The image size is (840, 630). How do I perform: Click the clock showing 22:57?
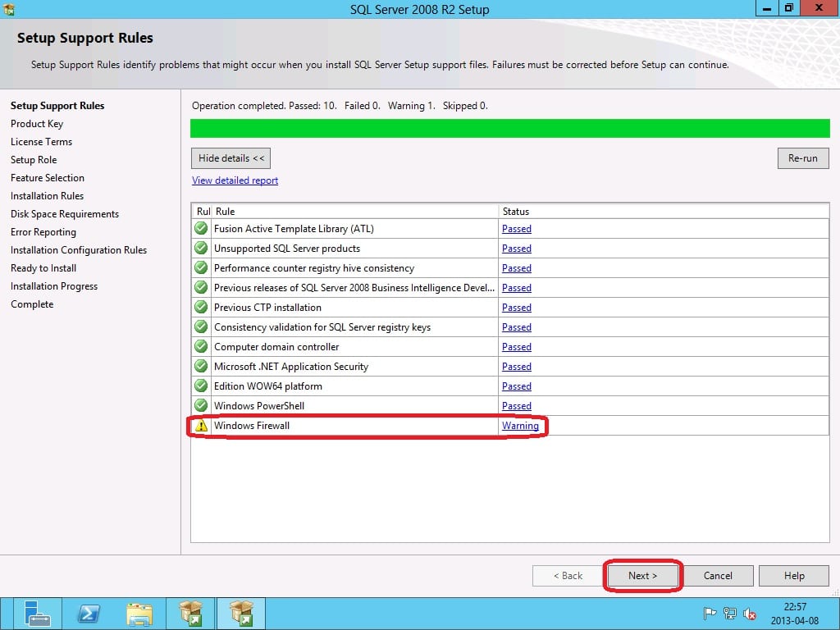[x=795, y=607]
